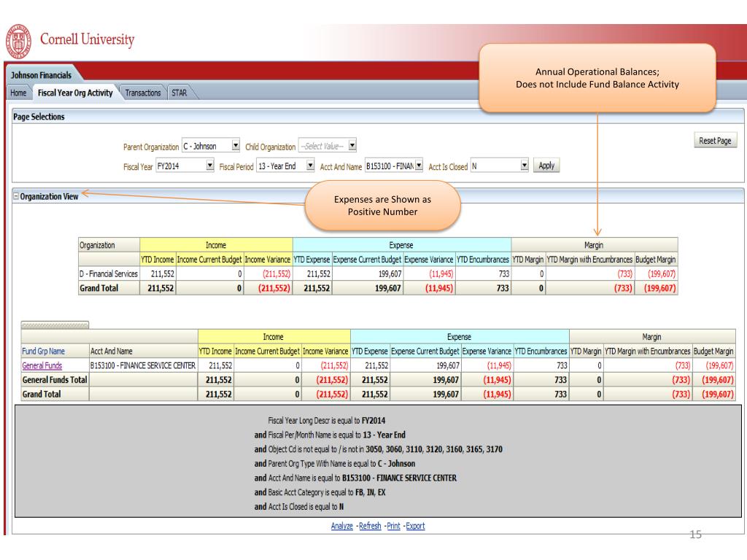
Task: Select the Fiscal Year Org Activity tab
Action: 75,93
